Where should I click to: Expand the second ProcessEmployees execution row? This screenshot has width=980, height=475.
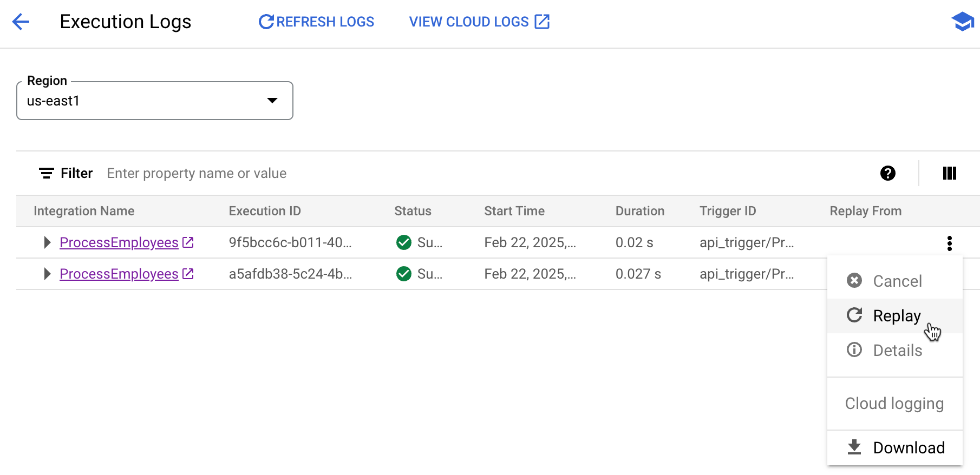(x=47, y=274)
